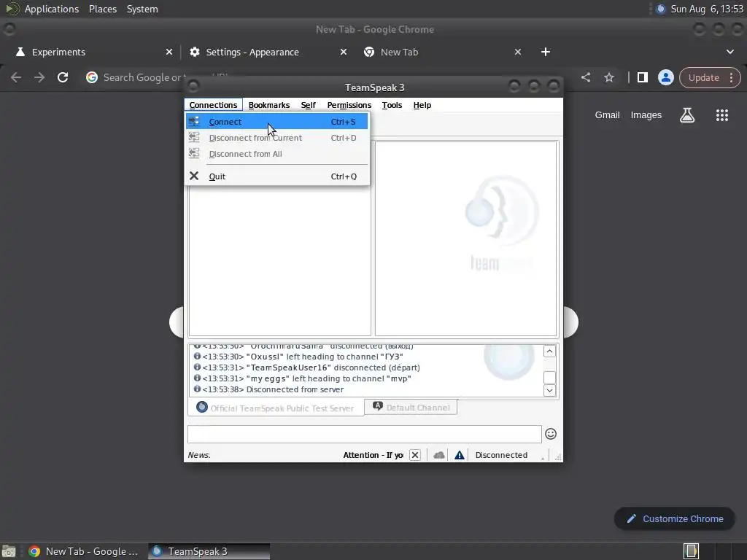Switch to Google Chrome taskbar entry
This screenshot has width=747, height=560.
pyautogui.click(x=85, y=551)
